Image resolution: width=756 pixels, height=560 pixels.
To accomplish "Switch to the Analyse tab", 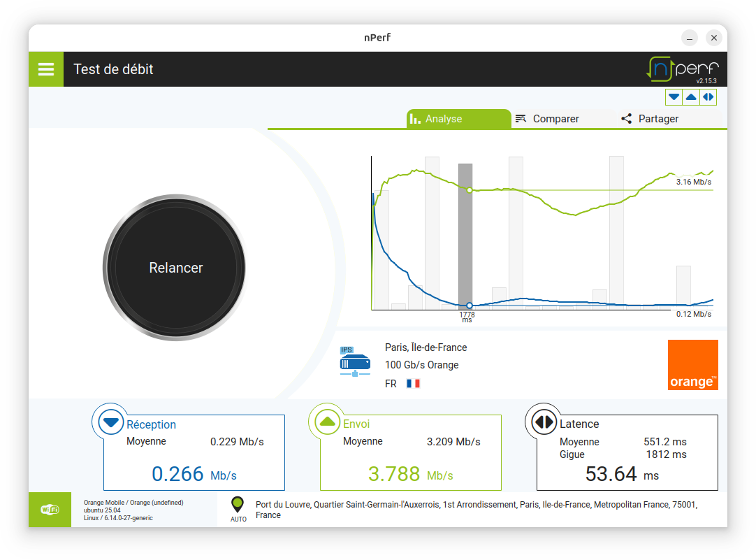I will tap(458, 119).
